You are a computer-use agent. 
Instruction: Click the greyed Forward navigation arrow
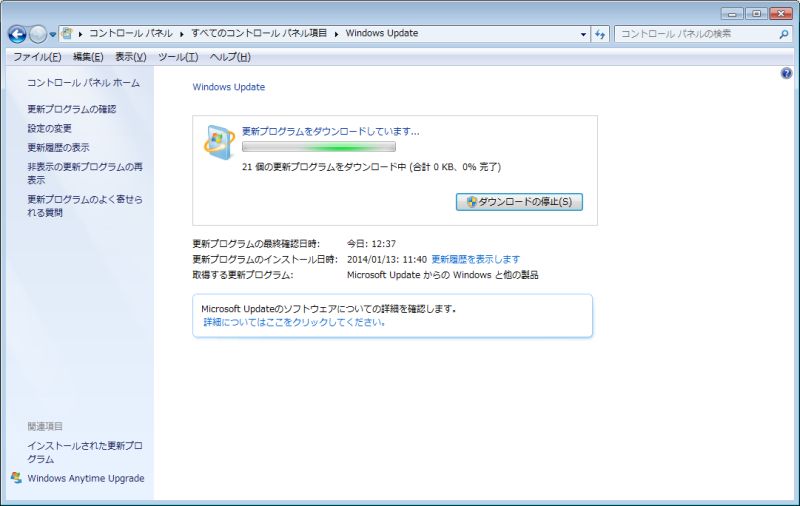(37, 34)
